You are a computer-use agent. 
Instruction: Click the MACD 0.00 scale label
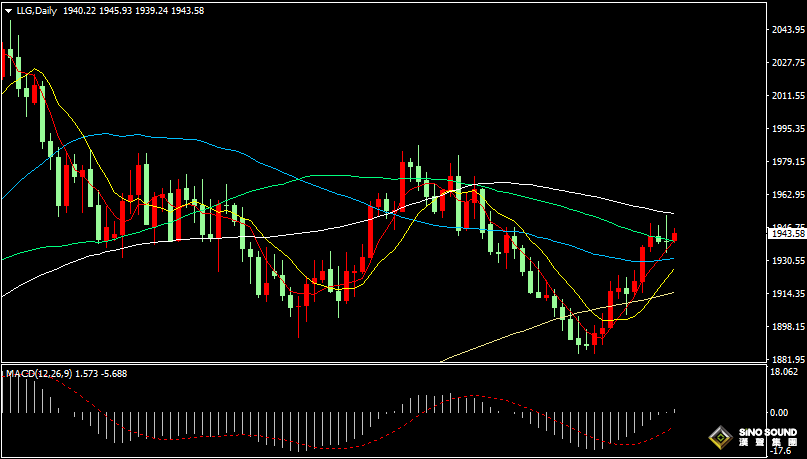[x=779, y=412]
